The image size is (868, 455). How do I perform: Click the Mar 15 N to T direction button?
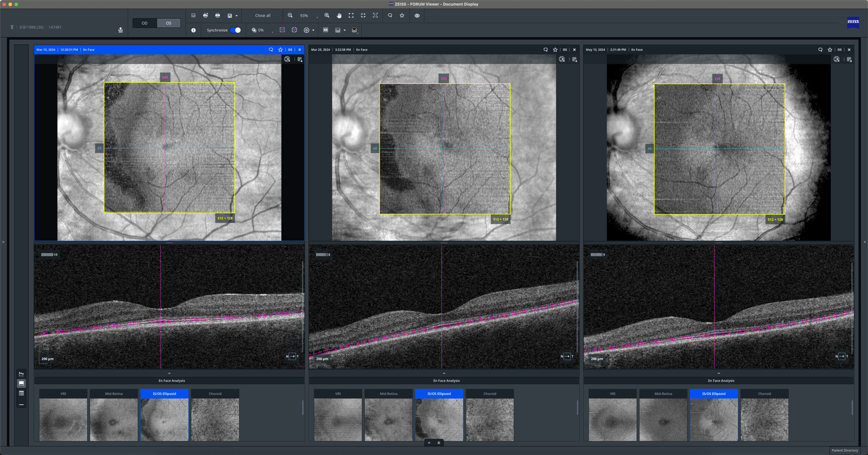292,356
